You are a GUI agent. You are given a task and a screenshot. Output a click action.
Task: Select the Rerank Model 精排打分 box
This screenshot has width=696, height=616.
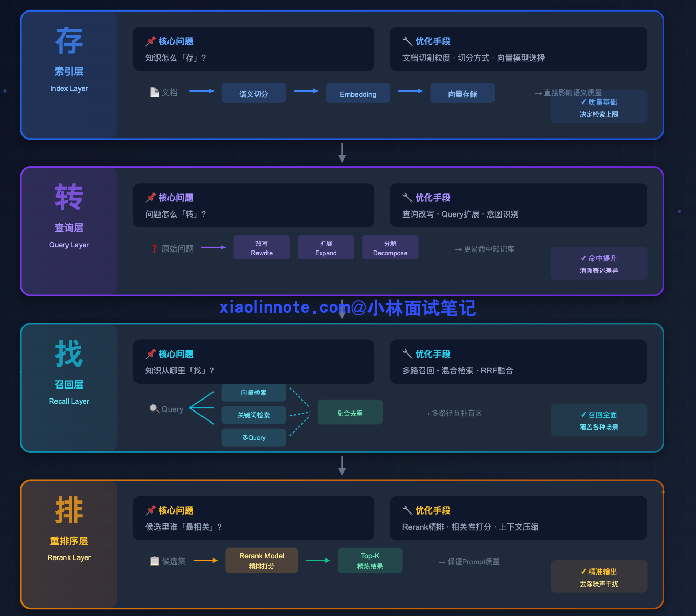coord(262,561)
